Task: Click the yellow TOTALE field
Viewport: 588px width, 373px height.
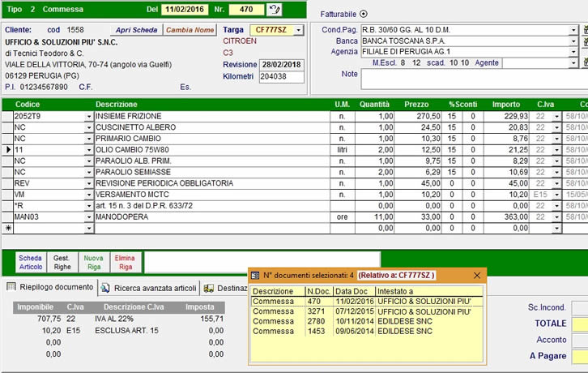Action: [x=580, y=324]
